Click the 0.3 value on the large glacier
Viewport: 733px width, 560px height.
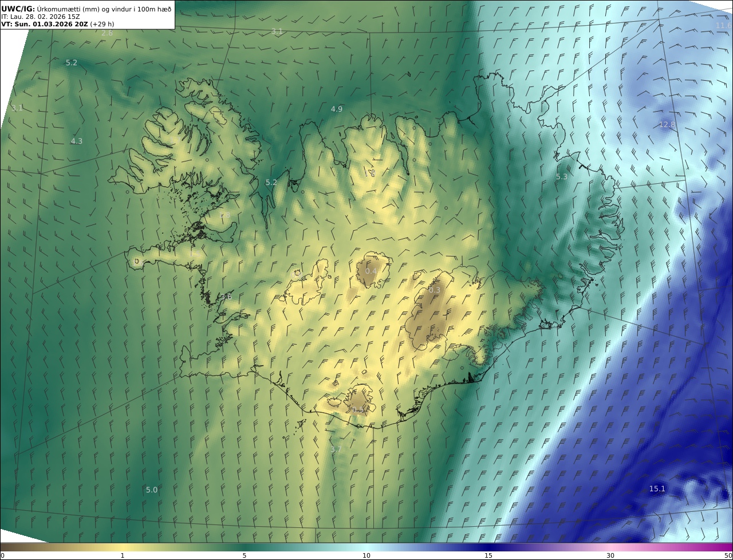[x=435, y=290]
